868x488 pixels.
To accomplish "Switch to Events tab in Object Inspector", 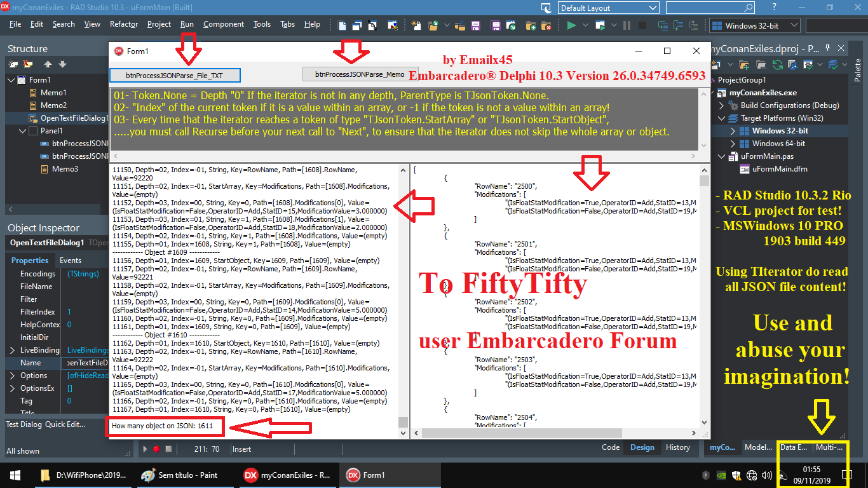I will click(70, 261).
